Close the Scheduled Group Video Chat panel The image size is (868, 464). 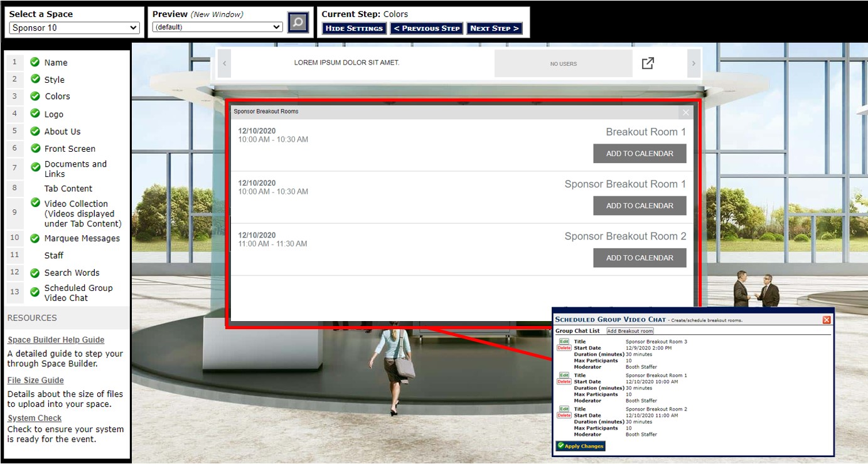coord(827,320)
